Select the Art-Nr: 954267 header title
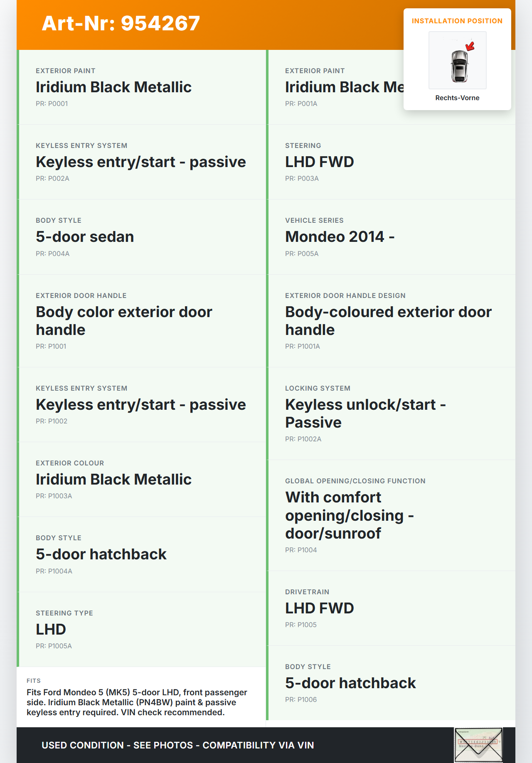This screenshot has width=532, height=763. (x=121, y=23)
